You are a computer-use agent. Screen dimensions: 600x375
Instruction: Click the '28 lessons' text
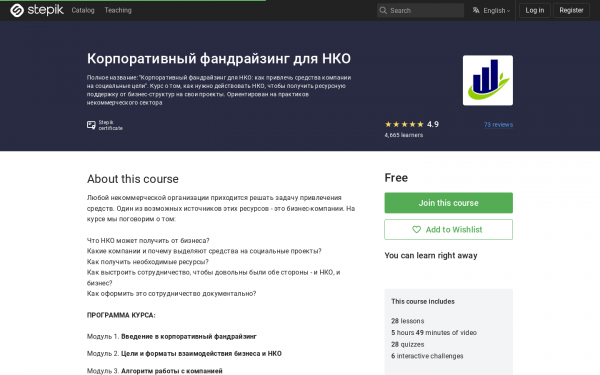pyautogui.click(x=408, y=321)
